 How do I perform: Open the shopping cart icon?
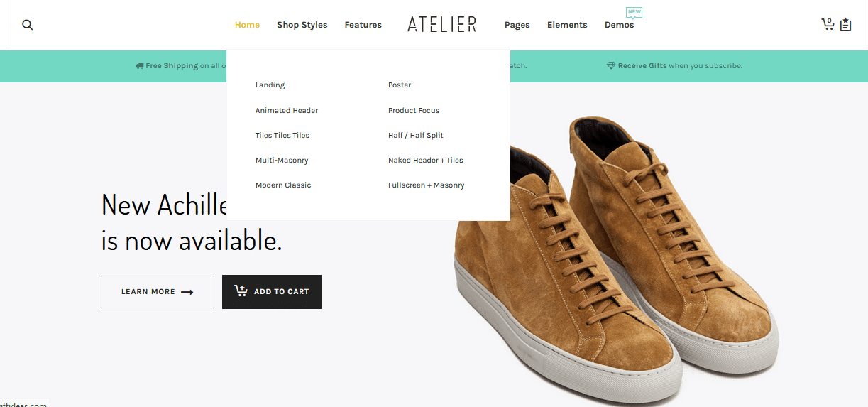[828, 24]
